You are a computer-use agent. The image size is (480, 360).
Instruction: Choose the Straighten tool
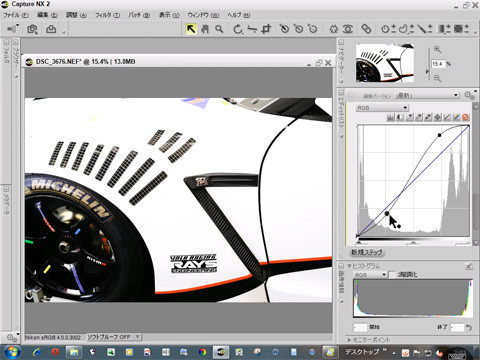(252, 29)
